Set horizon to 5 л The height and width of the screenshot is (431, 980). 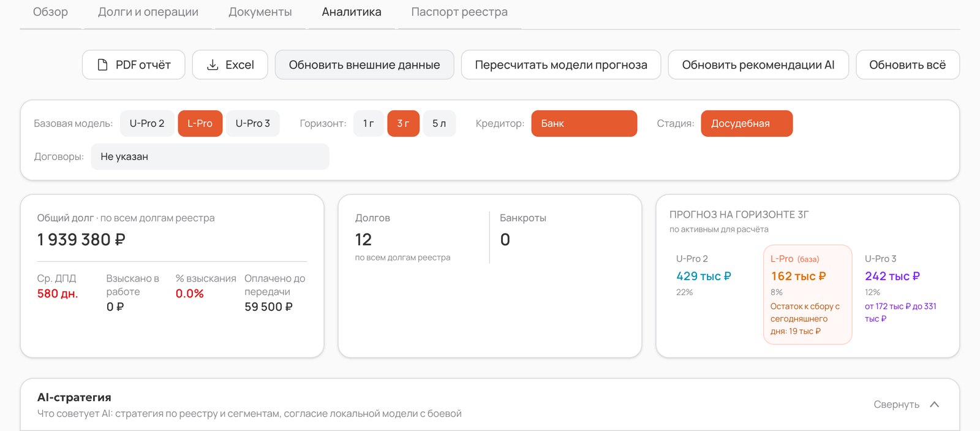click(439, 123)
